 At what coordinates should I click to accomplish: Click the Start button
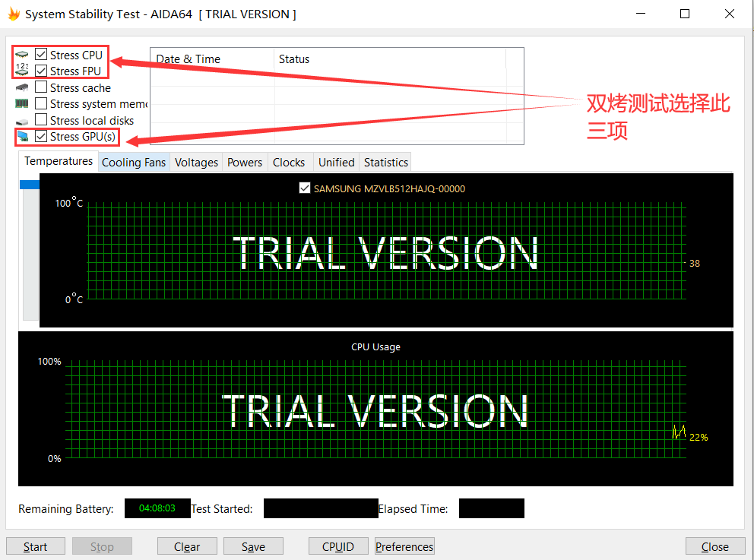(x=36, y=546)
